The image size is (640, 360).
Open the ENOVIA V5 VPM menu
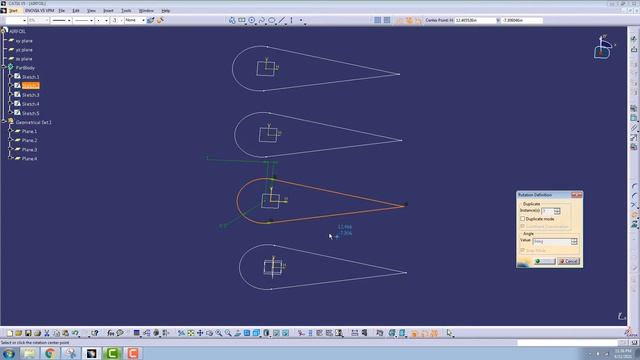point(39,11)
